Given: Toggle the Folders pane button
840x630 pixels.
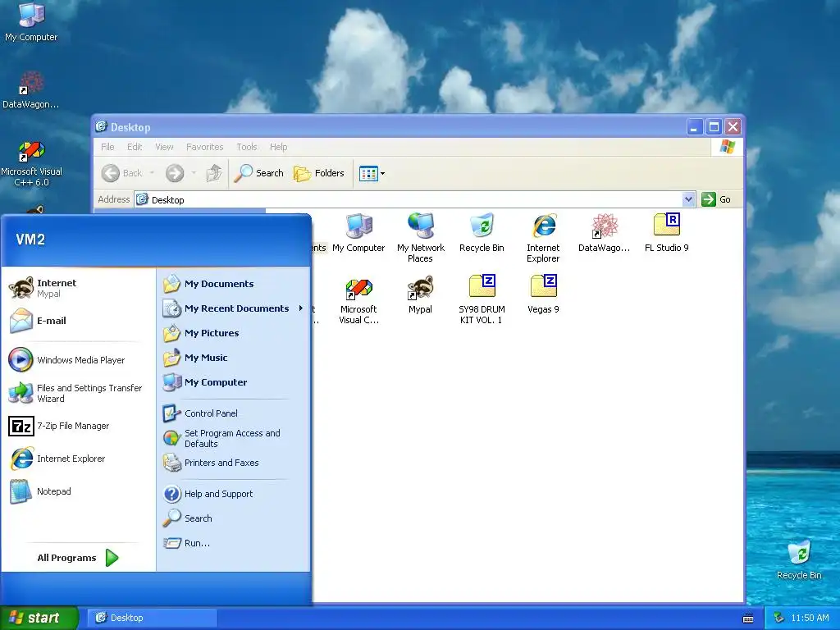Looking at the screenshot, I should point(319,173).
